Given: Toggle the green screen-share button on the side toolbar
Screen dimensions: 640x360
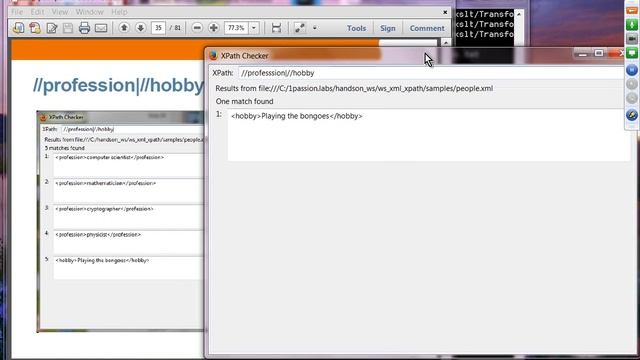Looking at the screenshot, I should point(632,53).
